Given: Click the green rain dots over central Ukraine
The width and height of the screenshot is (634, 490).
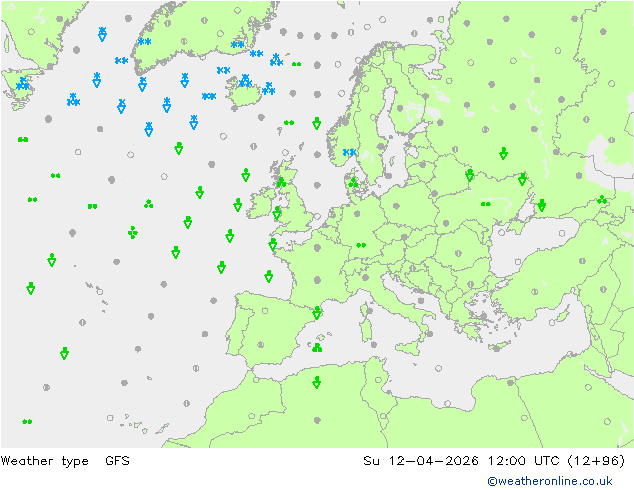Looking at the screenshot, I should pos(486,204).
